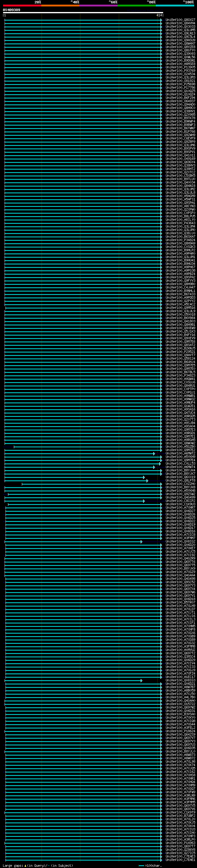This screenshot has width=197, height=868.
Task: Click UniRef100_A7XHQ4 entry
Action: (x=180, y=782)
